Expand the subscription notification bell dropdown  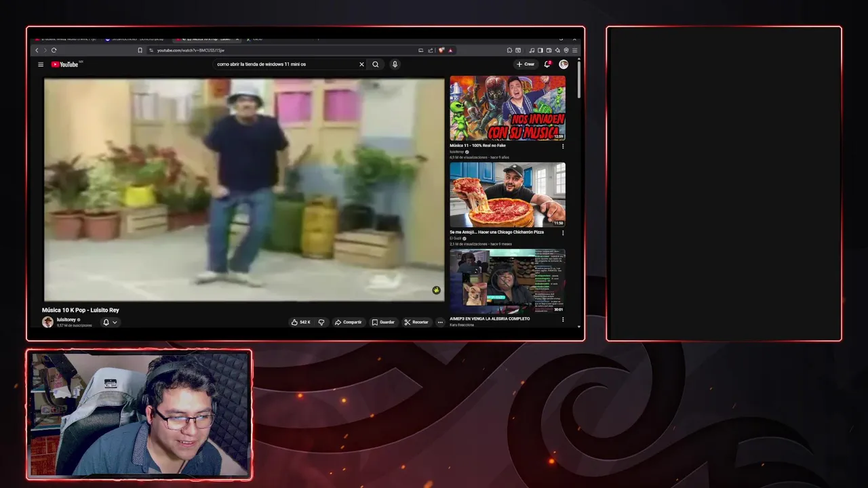[x=110, y=322]
